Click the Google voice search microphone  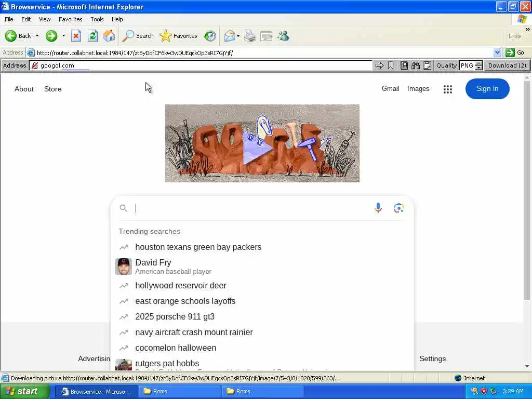378,208
